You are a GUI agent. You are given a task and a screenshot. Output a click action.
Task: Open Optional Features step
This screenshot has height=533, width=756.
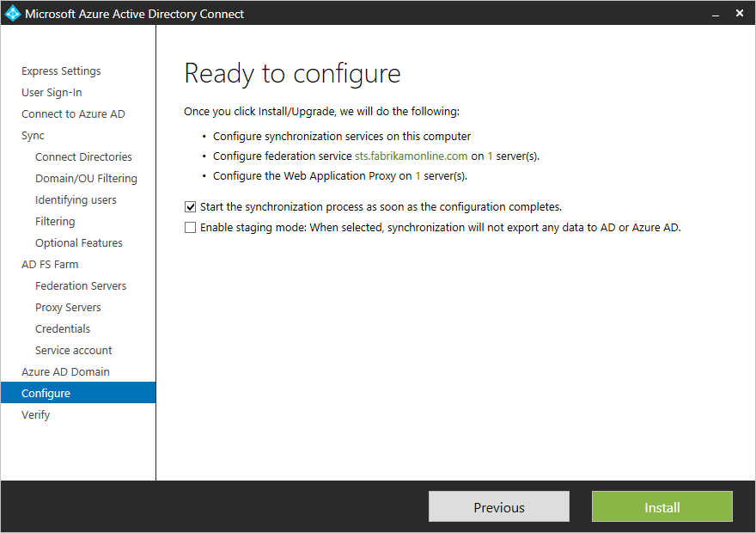pos(78,242)
